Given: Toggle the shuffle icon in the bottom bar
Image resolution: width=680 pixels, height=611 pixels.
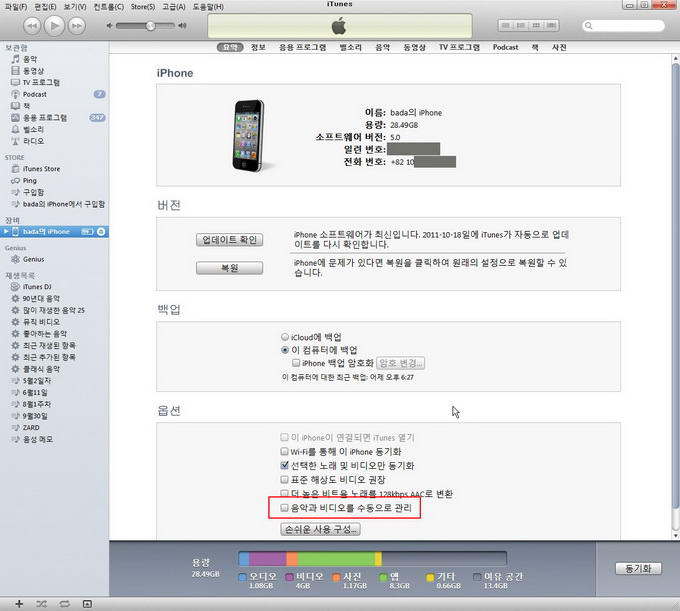Looking at the screenshot, I should 41,604.
